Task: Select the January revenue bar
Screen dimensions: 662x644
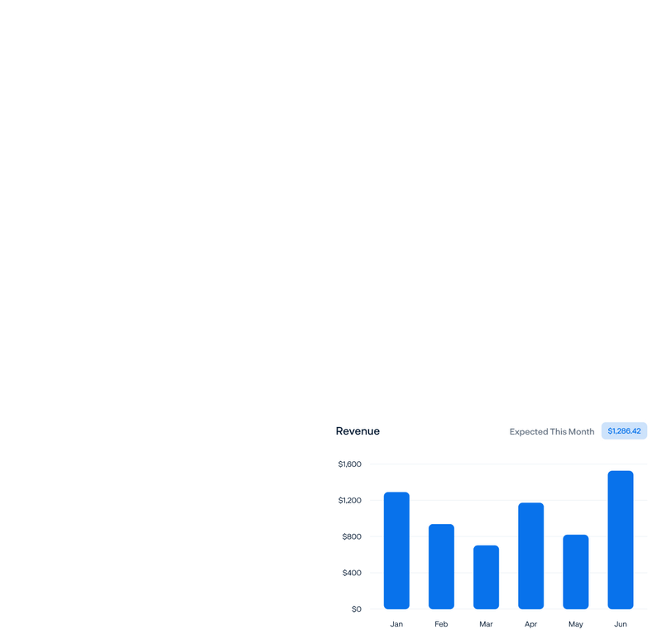Action: (396, 550)
